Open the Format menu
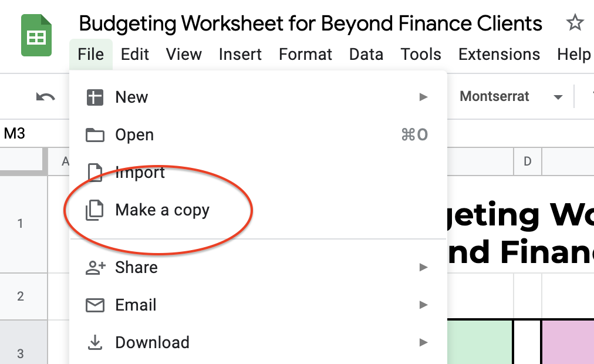 pos(305,55)
